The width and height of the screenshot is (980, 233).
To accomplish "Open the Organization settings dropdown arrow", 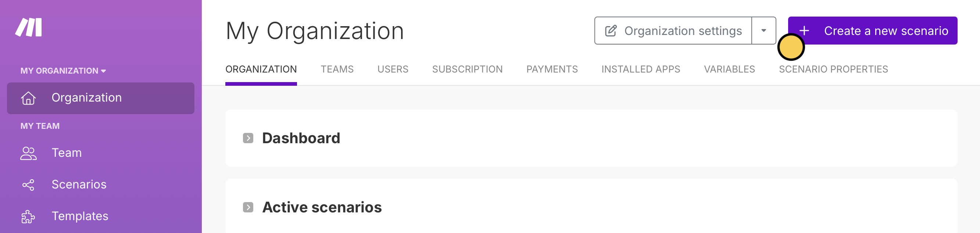I will (x=763, y=31).
